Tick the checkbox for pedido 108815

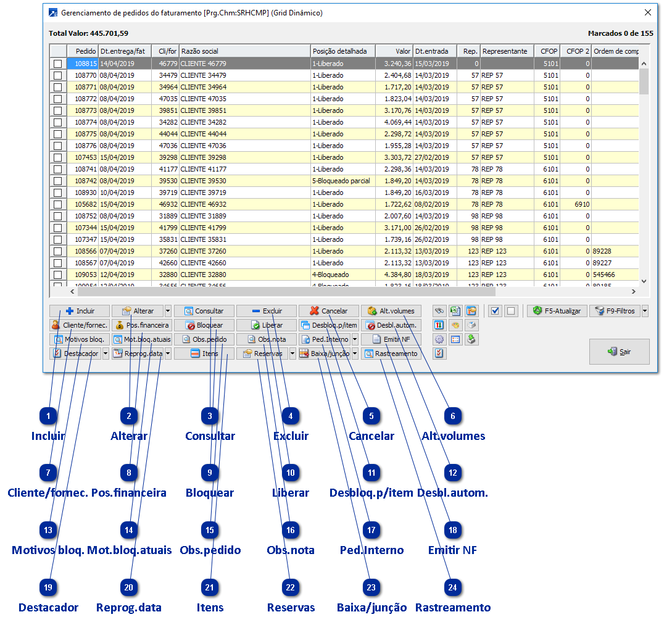coord(58,64)
